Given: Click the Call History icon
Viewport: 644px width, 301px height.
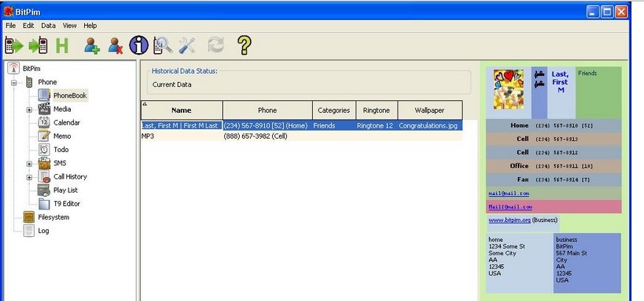Looking at the screenshot, I should pyautogui.click(x=44, y=176).
